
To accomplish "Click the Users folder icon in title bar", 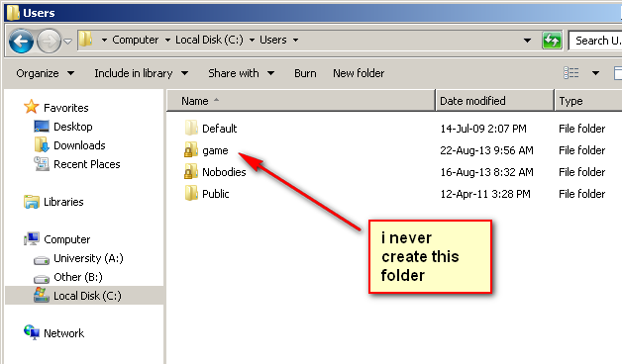I will [13, 12].
